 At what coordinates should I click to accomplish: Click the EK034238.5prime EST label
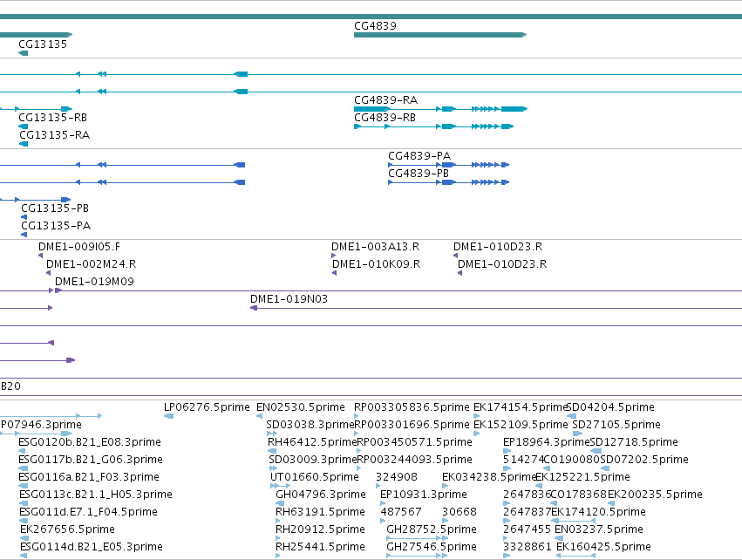[x=488, y=477]
